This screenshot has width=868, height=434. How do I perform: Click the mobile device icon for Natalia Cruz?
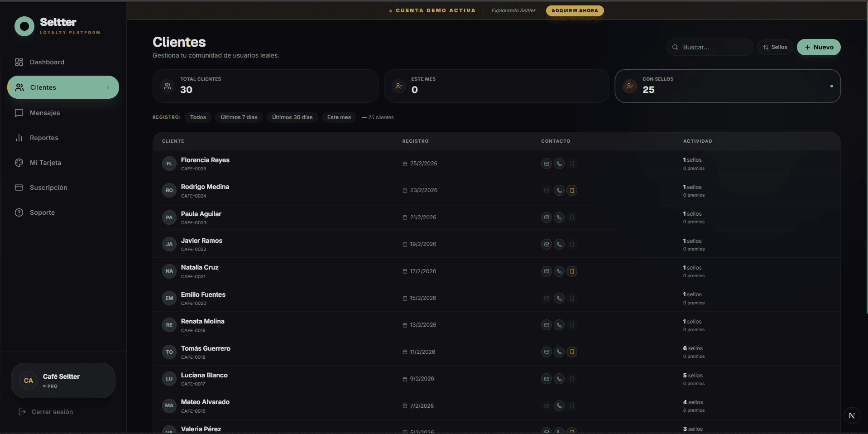pyautogui.click(x=572, y=271)
